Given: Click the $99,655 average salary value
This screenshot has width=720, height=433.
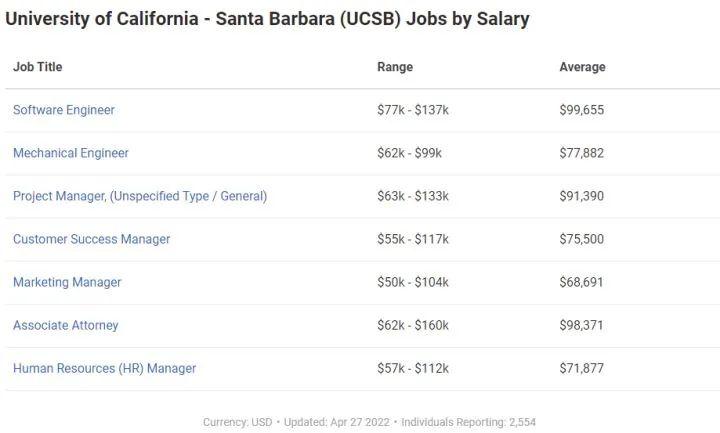Looking at the screenshot, I should (x=582, y=110).
